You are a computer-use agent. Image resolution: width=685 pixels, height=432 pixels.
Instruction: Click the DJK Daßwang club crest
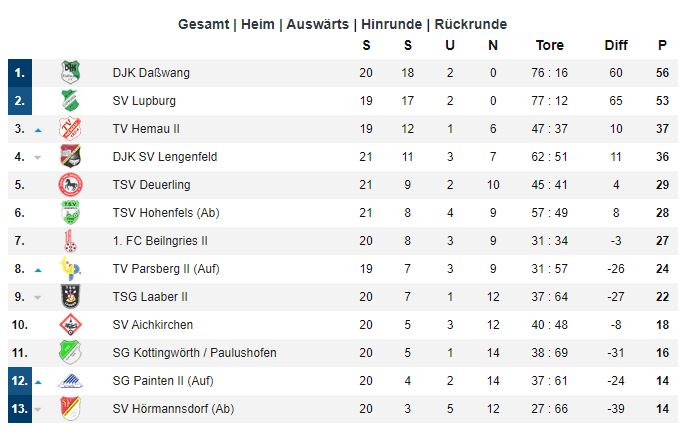70,73
